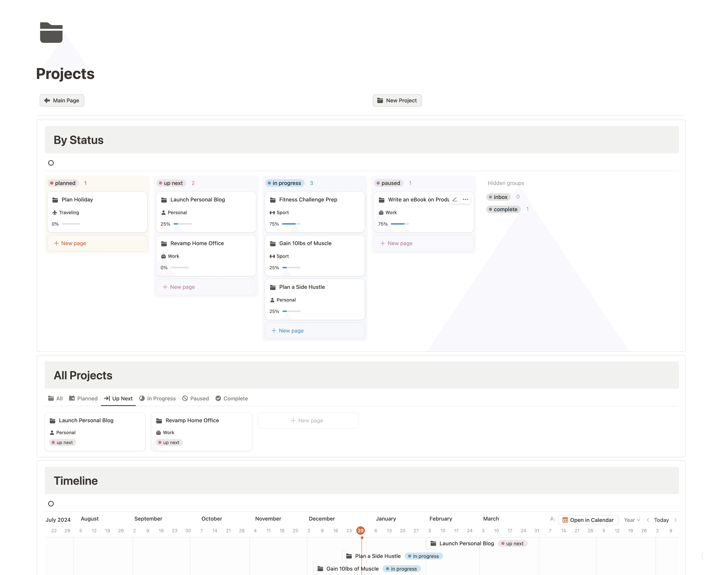
Task: Click progress bar on Fitness Challenge Prep
Action: [x=291, y=224]
